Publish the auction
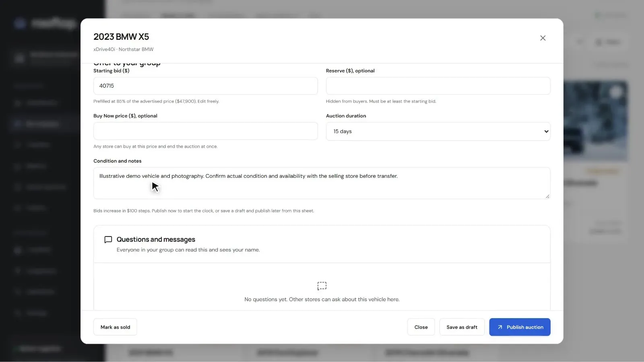Viewport: 644px width, 362px height. click(520, 327)
